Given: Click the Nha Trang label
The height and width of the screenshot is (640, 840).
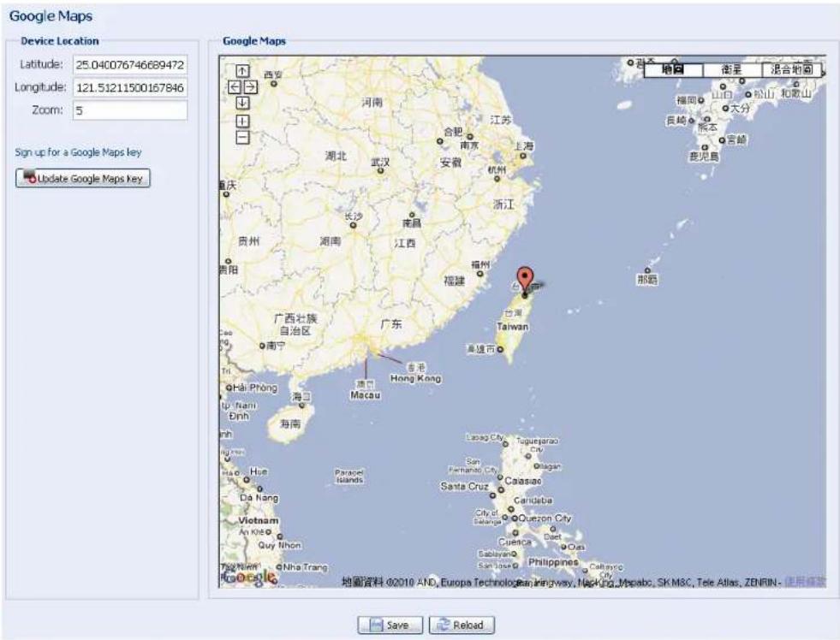Looking at the screenshot, I should tap(305, 566).
